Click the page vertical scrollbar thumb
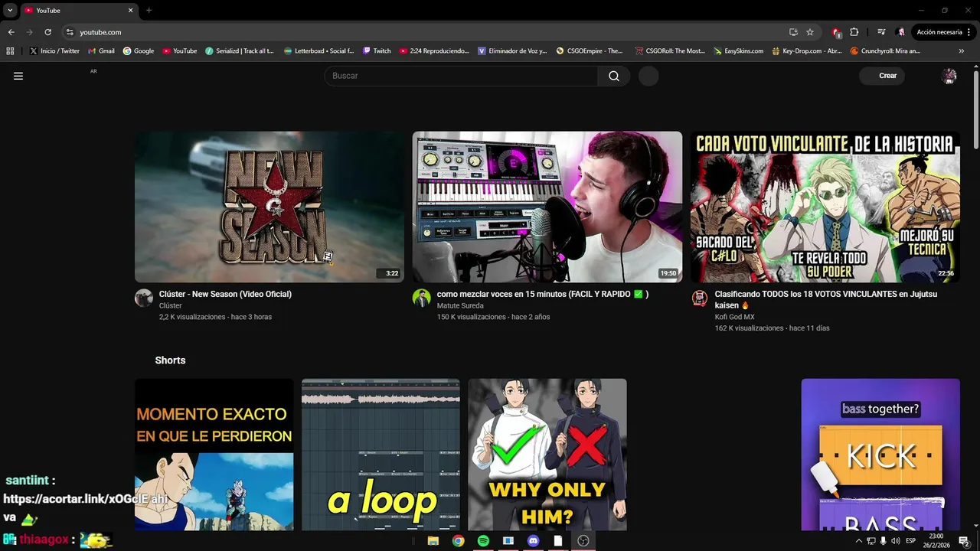Screen dimensions: 980x551 (x=976, y=111)
